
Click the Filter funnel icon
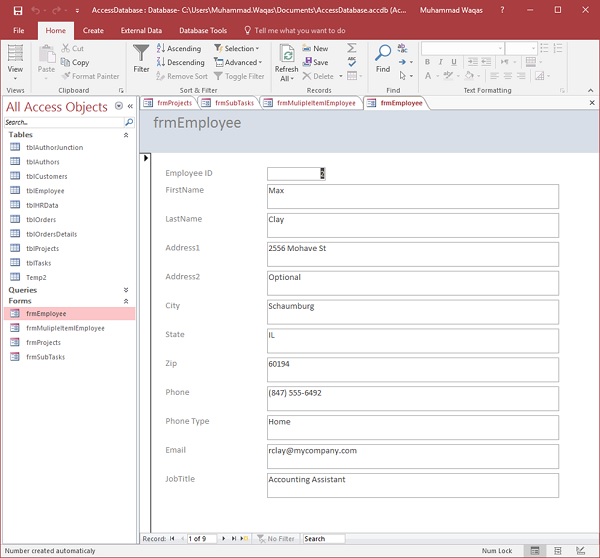141,54
